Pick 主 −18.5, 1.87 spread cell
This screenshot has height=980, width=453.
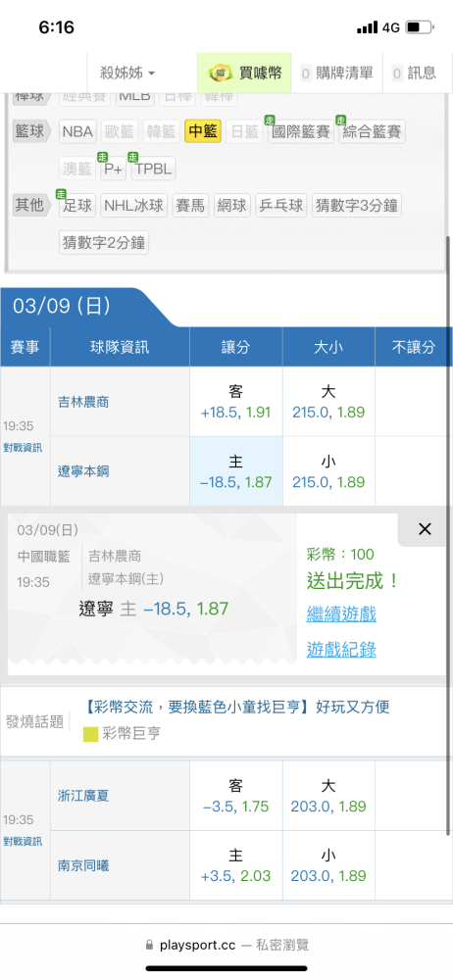236,471
